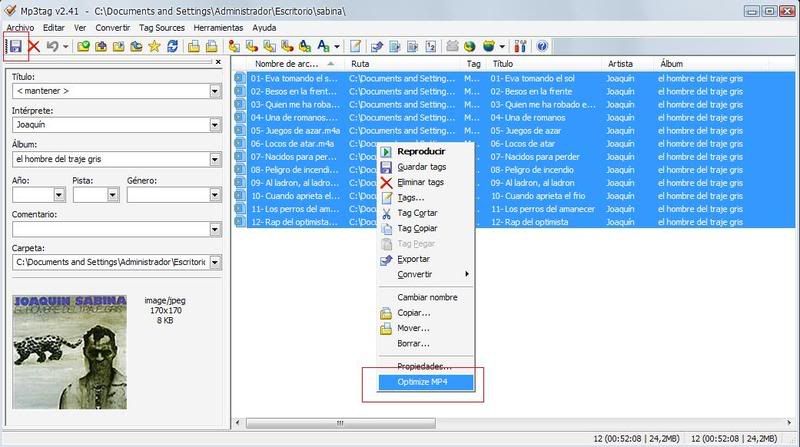Choose Eliminar tags in the context menu
This screenshot has height=447, width=800.
pyautogui.click(x=426, y=182)
